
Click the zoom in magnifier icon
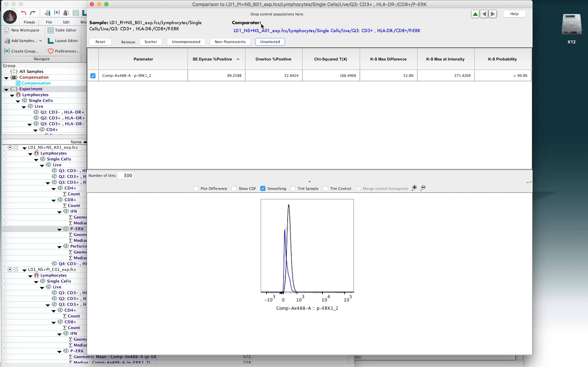(x=414, y=188)
